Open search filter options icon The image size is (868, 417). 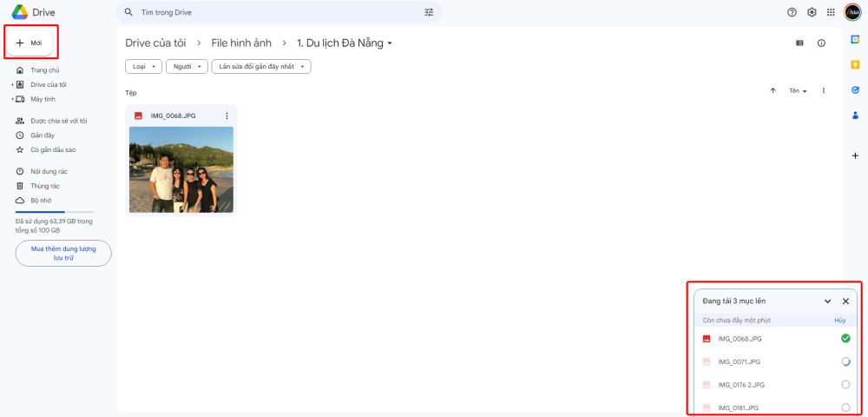pyautogui.click(x=429, y=12)
